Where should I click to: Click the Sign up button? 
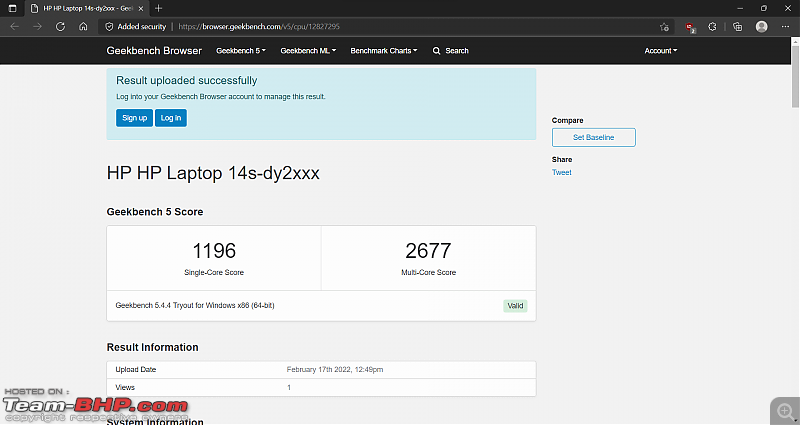click(x=134, y=118)
